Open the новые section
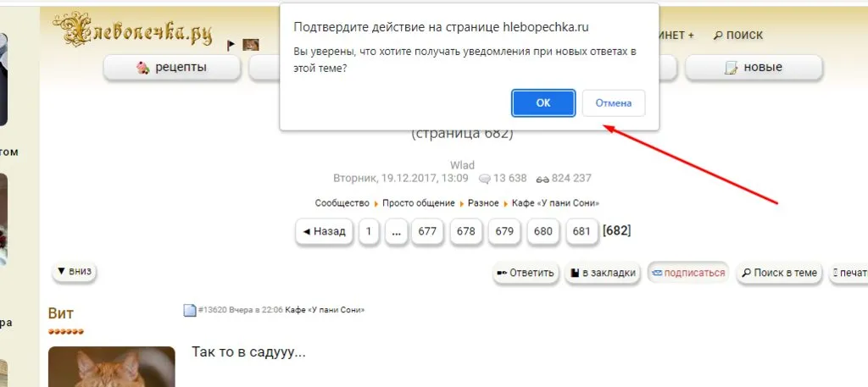Screen dimensions: 868x387 coord(754,68)
